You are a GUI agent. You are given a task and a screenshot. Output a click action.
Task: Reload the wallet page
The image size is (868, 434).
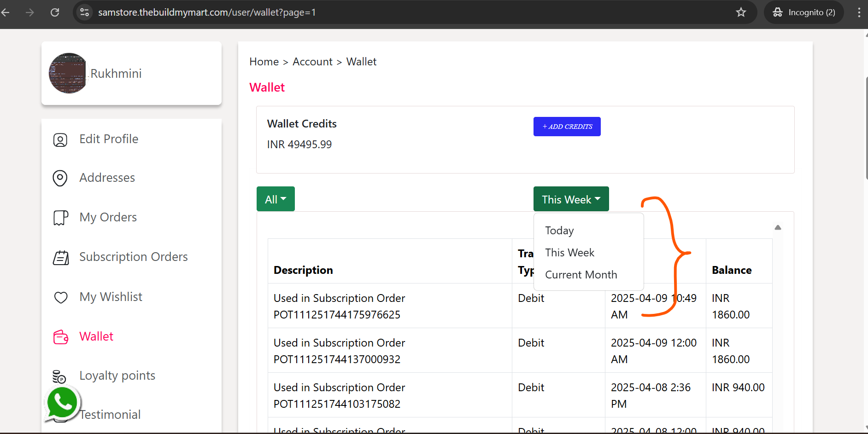pyautogui.click(x=55, y=12)
